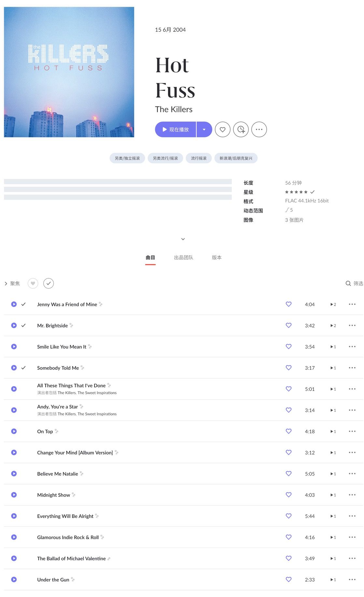The width and height of the screenshot is (364, 597).
Task: Open more options for Change Your Mind
Action: pyautogui.click(x=352, y=452)
